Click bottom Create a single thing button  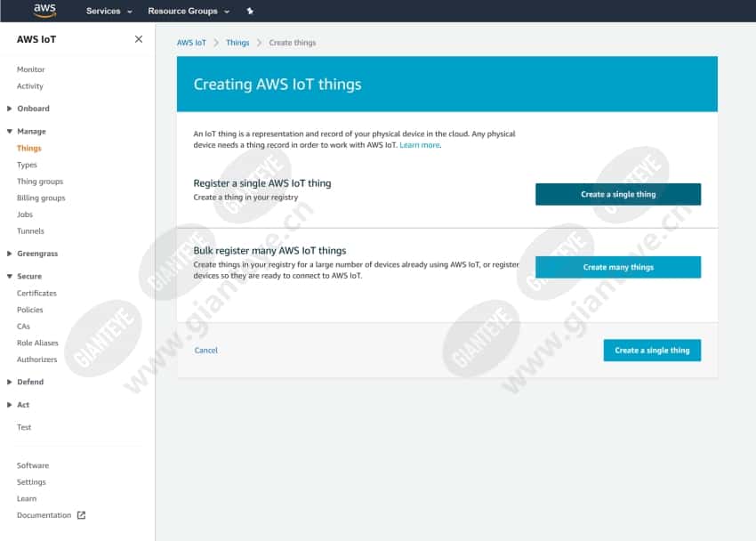point(652,351)
